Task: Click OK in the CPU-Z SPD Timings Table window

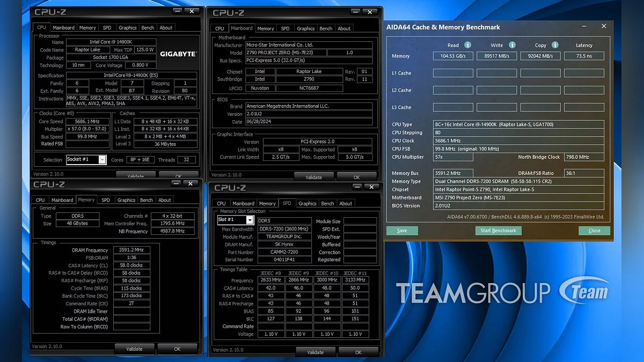Action: click(358, 352)
